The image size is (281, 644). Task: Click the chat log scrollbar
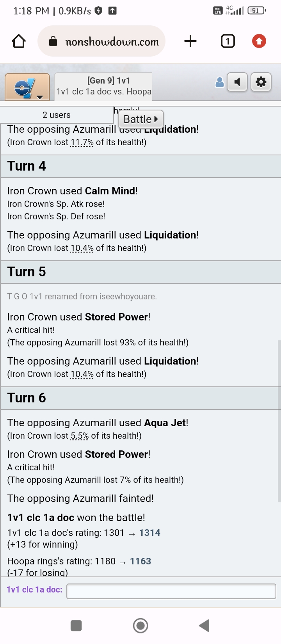[x=279, y=422]
